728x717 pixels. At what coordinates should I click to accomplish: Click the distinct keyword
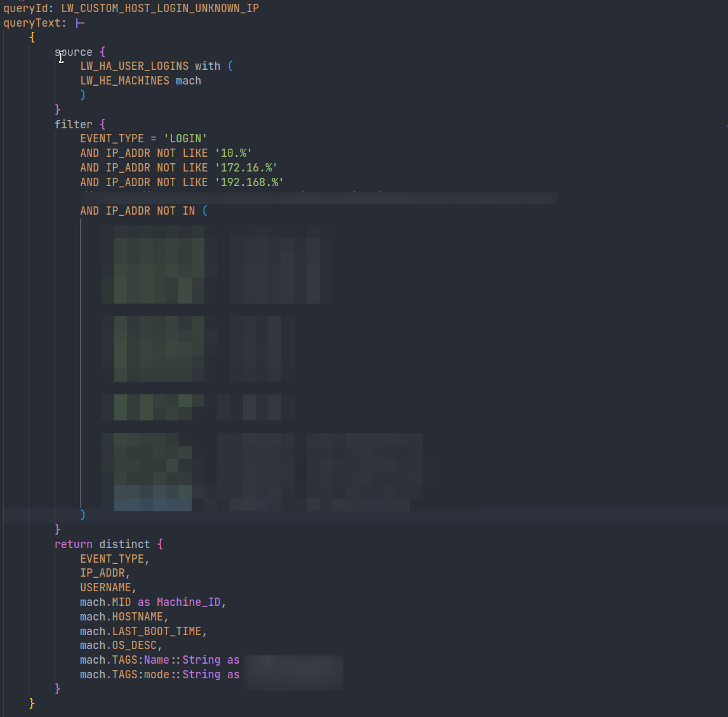tap(124, 544)
